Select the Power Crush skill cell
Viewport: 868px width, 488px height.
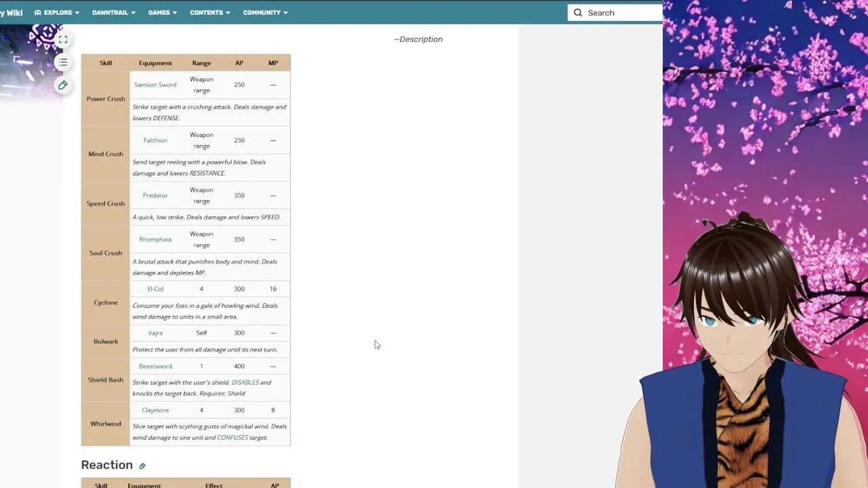106,99
